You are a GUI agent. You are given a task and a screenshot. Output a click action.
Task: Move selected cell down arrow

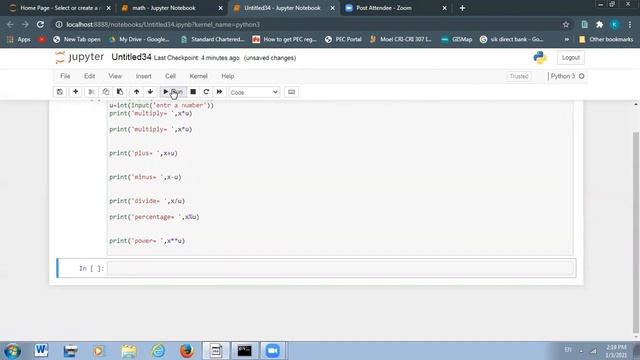[150, 92]
